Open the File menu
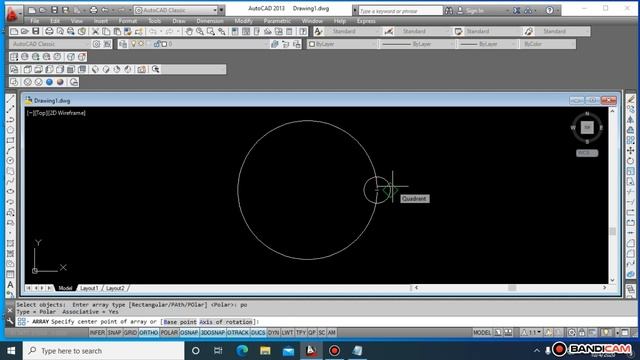640x360 pixels. coord(35,21)
